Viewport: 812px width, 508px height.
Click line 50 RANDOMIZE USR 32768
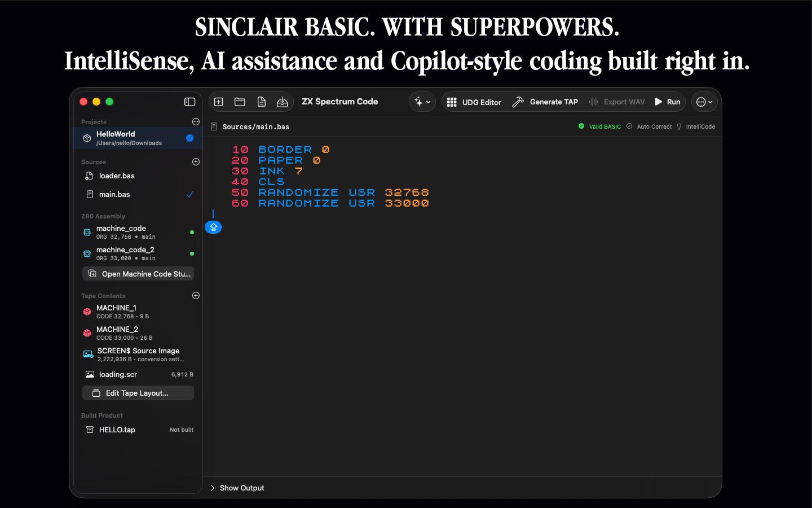pos(330,192)
